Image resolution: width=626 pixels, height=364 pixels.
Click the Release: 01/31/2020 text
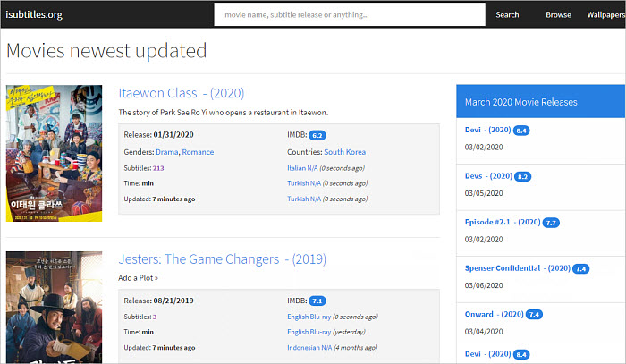(x=158, y=135)
